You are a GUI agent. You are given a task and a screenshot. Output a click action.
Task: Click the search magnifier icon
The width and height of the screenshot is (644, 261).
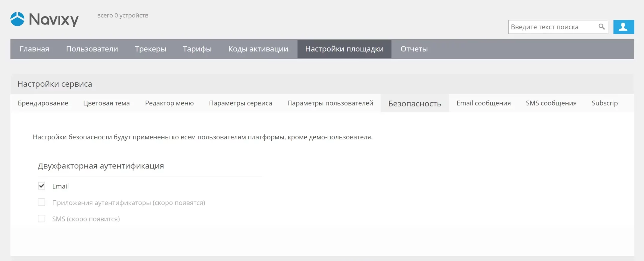[601, 27]
